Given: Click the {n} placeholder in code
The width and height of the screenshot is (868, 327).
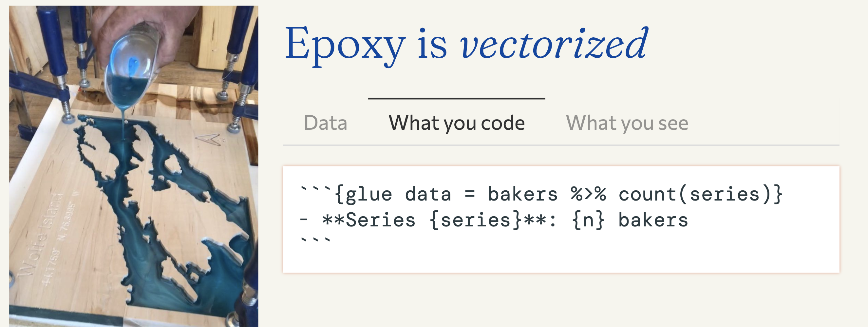Looking at the screenshot, I should point(588,221).
